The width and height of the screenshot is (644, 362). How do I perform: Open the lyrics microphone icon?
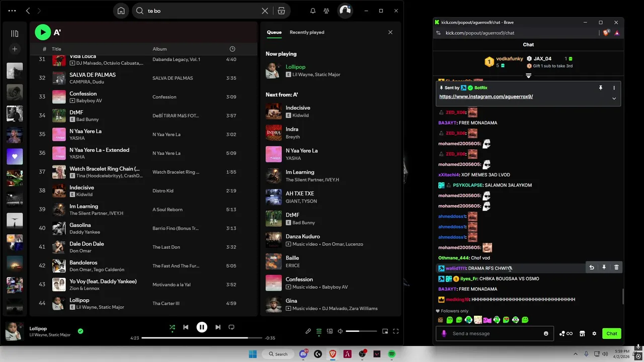pos(308,331)
